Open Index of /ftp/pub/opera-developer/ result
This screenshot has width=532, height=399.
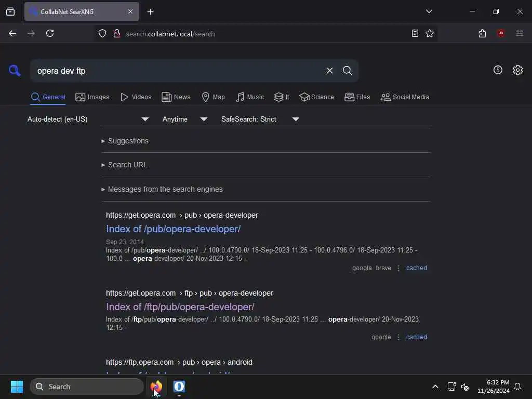180,307
